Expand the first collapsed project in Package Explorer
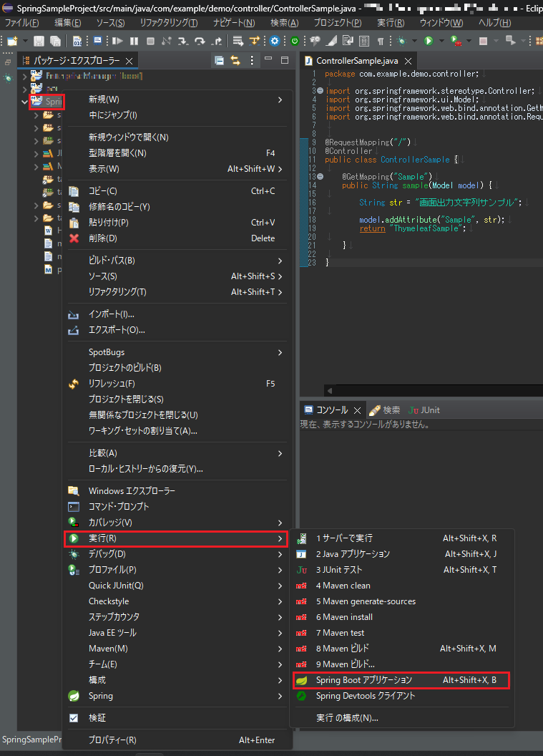The height and width of the screenshot is (756, 543). 24,76
